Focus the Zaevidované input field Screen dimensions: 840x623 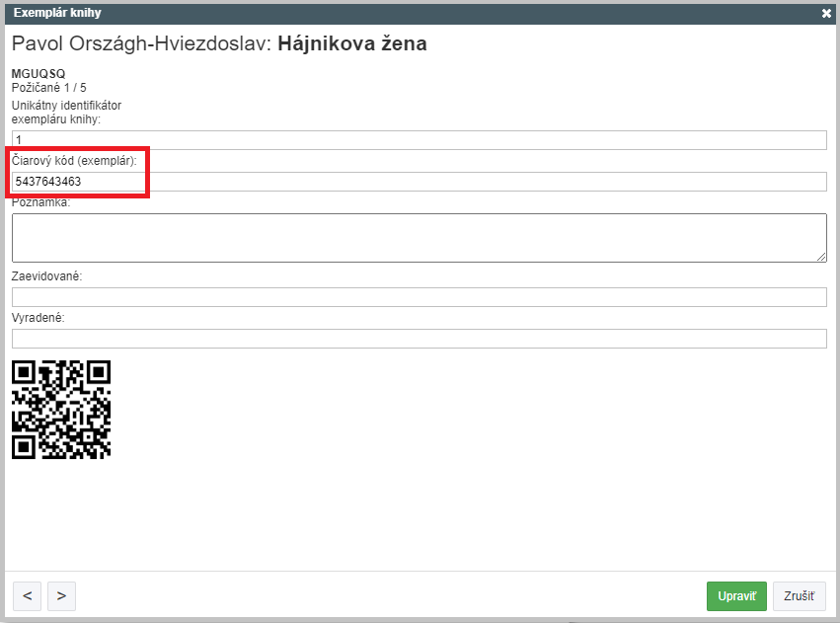point(419,297)
